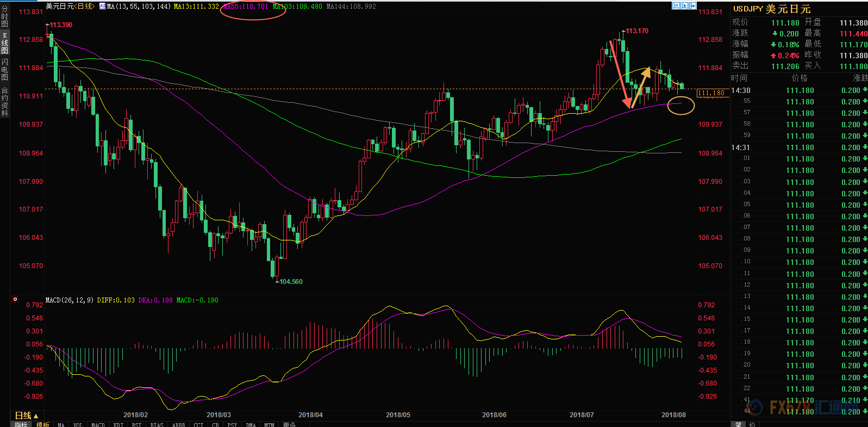868x427 pixels.
Task: Click the 时间 column header
Action: (x=739, y=78)
